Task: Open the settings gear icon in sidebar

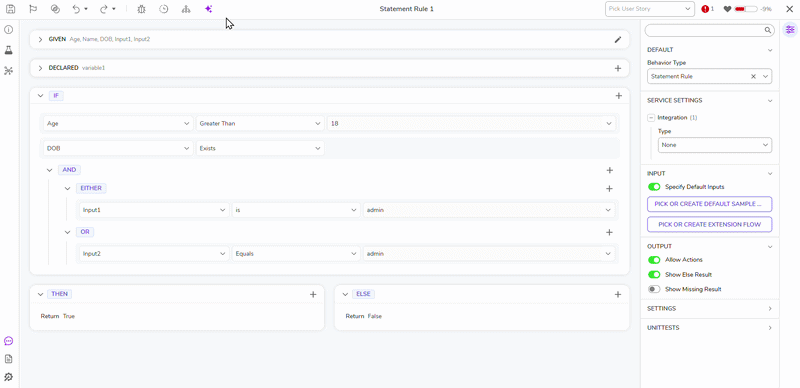Action: [x=8, y=377]
